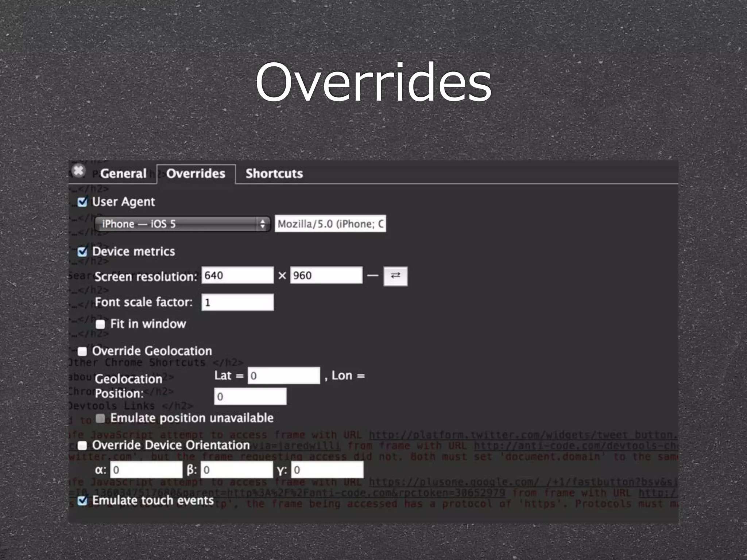Swap width and height with the swap-dimensions button
Image resolution: width=747 pixels, height=560 pixels.
(395, 276)
